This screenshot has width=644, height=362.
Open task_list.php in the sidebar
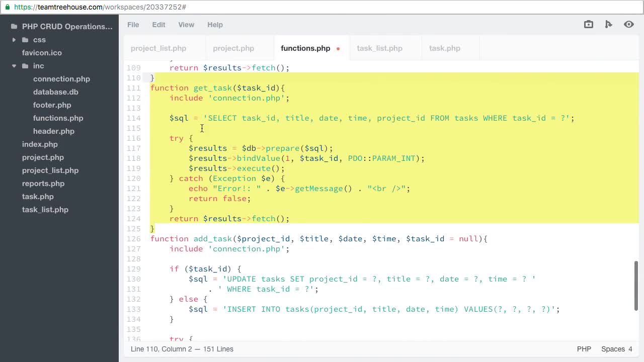click(x=45, y=210)
